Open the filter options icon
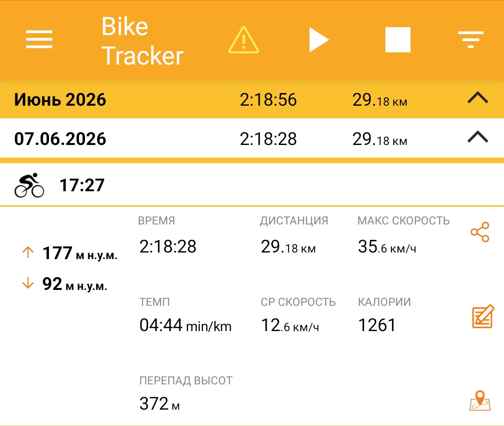The image size is (504, 426). pos(470,40)
